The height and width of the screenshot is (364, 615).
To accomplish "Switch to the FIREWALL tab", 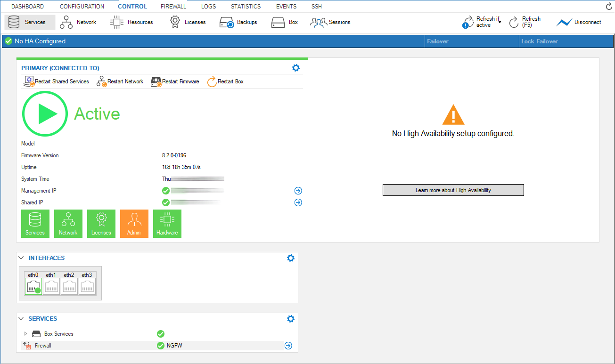I will (x=173, y=7).
